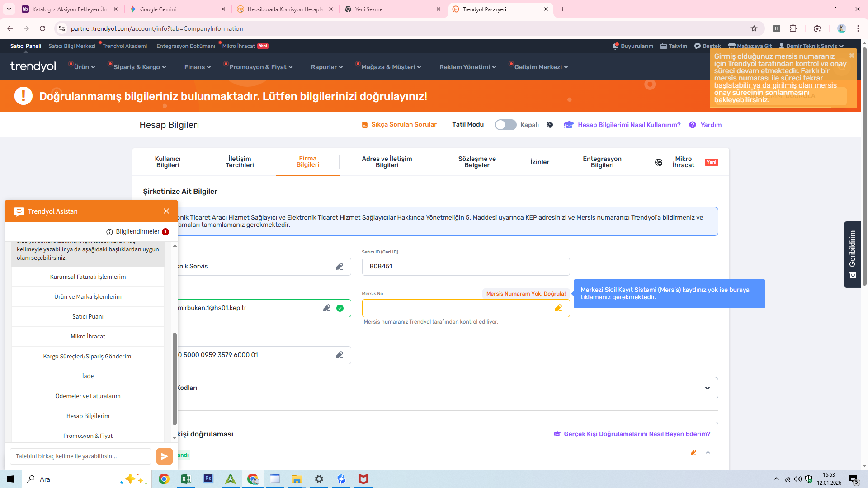Open Settings gear from the taskbar
The image size is (868, 488).
point(319,479)
